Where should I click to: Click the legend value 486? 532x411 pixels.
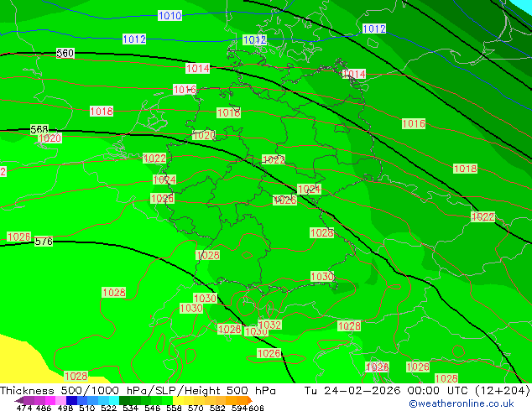44,408
